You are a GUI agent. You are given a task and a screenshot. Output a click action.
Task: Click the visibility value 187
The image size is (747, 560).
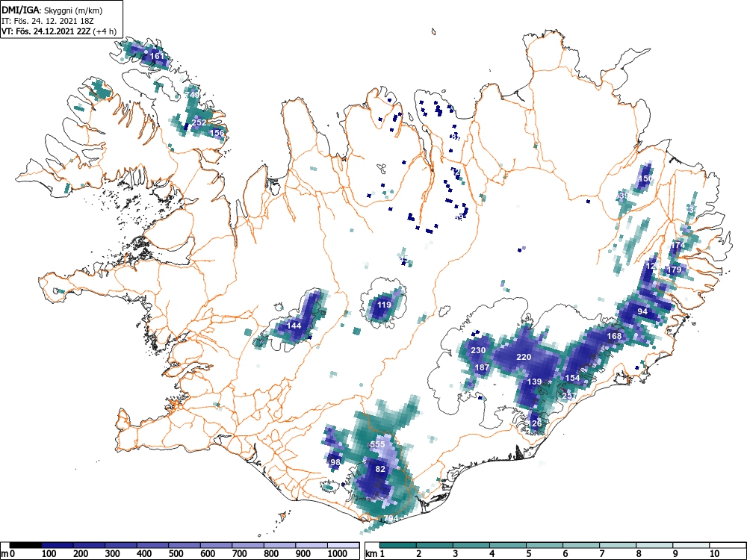482,367
